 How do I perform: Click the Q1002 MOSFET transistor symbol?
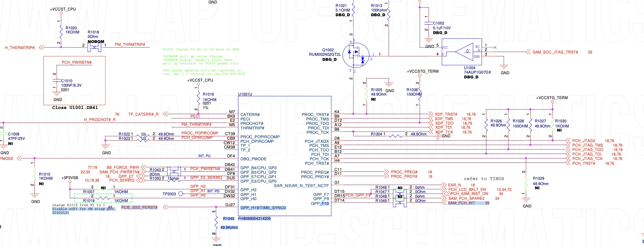[x=356, y=55]
